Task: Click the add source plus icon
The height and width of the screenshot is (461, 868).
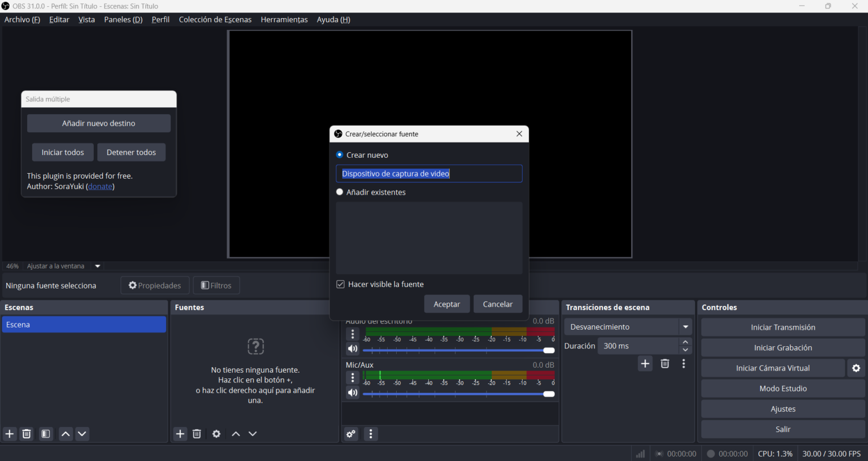Action: [x=180, y=434]
